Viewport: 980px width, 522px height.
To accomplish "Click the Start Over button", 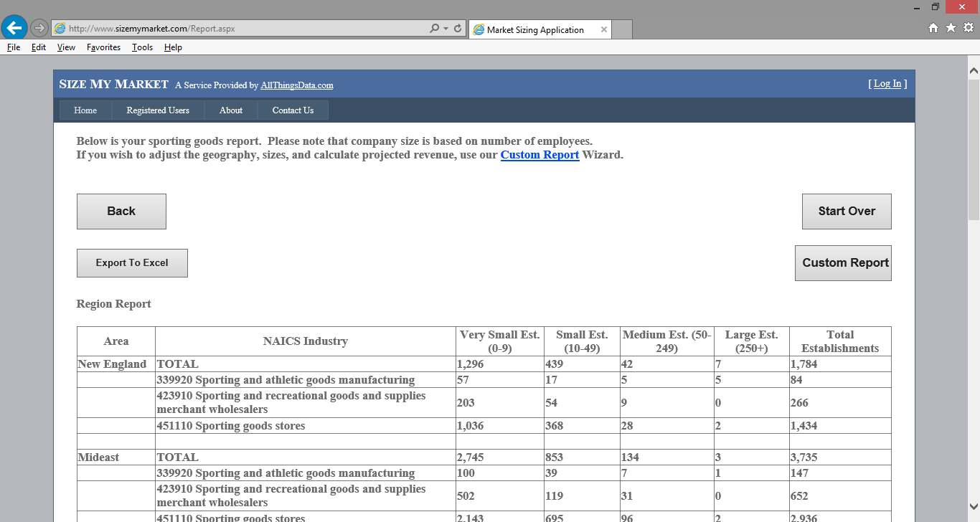I will (x=847, y=212).
